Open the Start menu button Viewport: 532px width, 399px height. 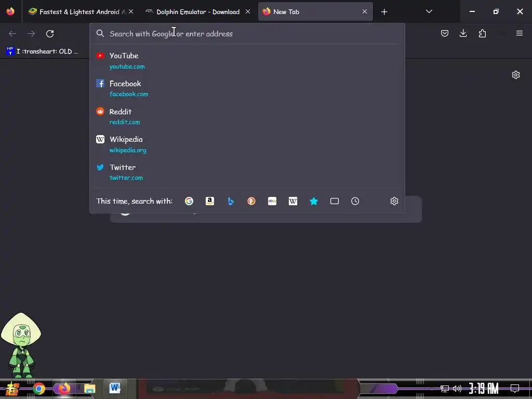click(12, 389)
